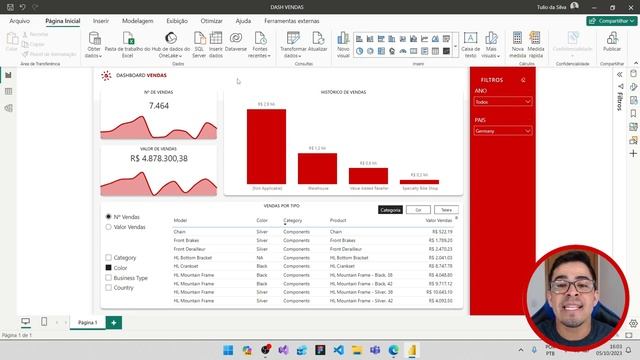The image size is (640, 360).
Task: Open Microsoft Teams from taskbar
Action: [x=375, y=350]
